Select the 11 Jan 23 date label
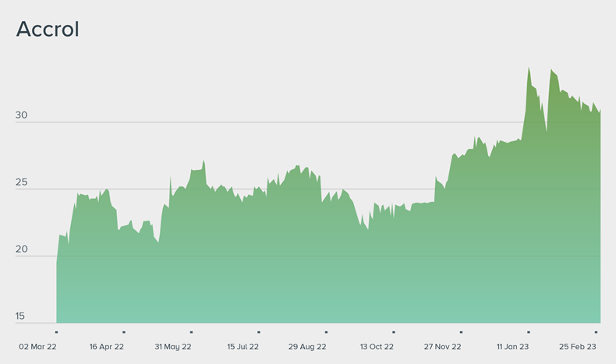This screenshot has height=364, width=616. coord(513,346)
